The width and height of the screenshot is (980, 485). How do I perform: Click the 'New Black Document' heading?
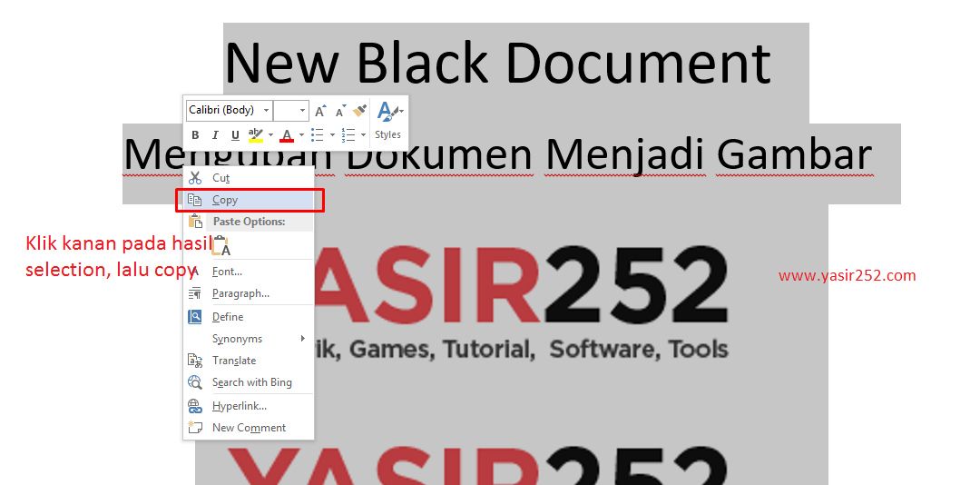pyautogui.click(x=497, y=64)
